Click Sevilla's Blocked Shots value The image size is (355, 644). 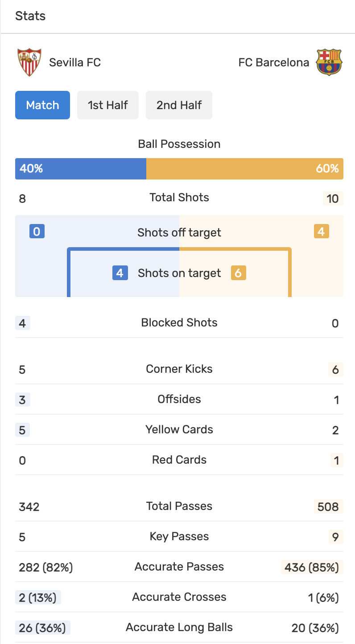23,323
